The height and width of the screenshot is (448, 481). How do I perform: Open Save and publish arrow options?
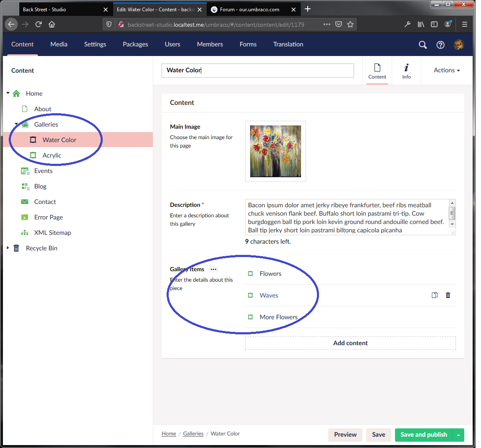pyautogui.click(x=458, y=435)
